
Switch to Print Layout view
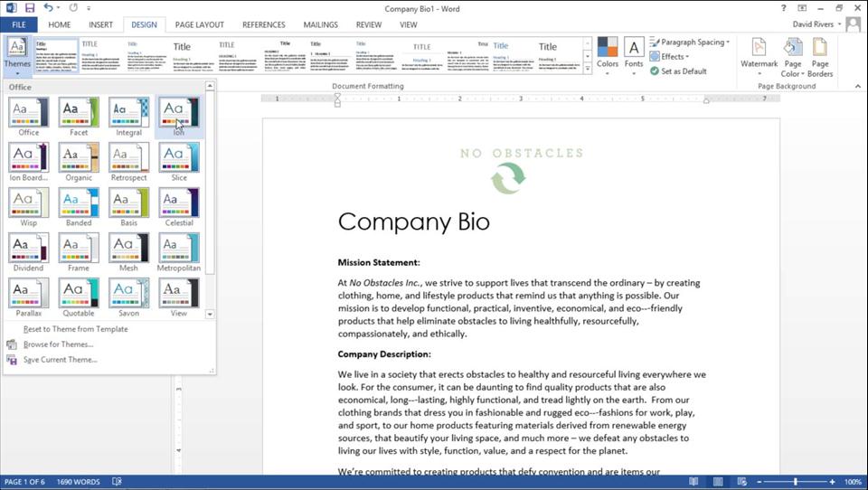[x=718, y=482]
